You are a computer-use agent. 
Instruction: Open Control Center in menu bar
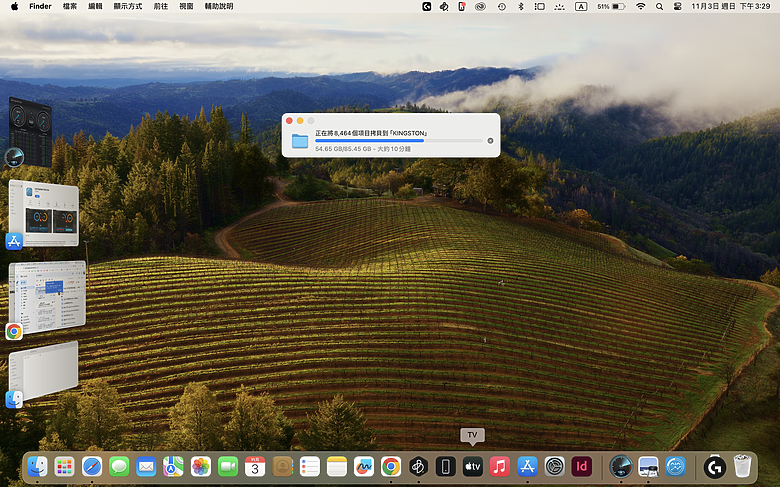click(677, 6)
